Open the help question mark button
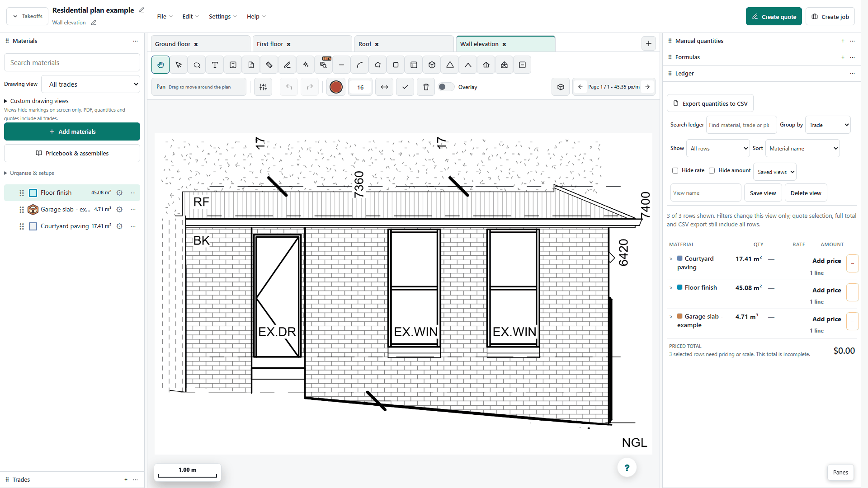This screenshot has width=868, height=488. tap(627, 468)
